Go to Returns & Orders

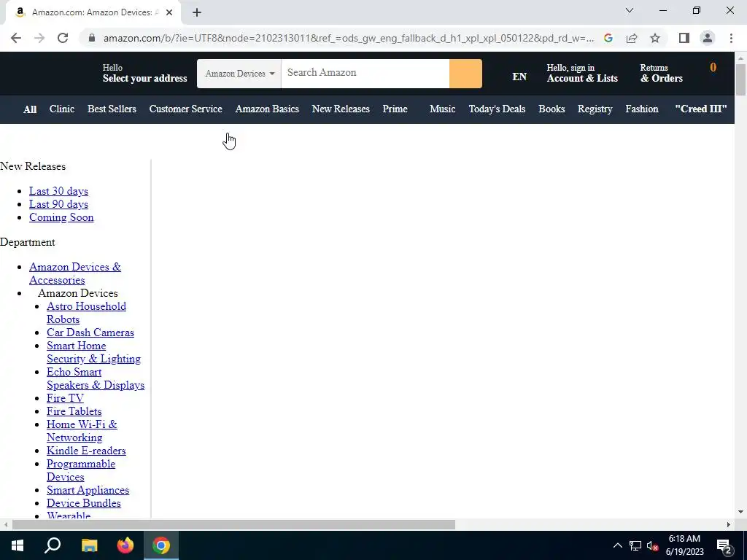661,74
